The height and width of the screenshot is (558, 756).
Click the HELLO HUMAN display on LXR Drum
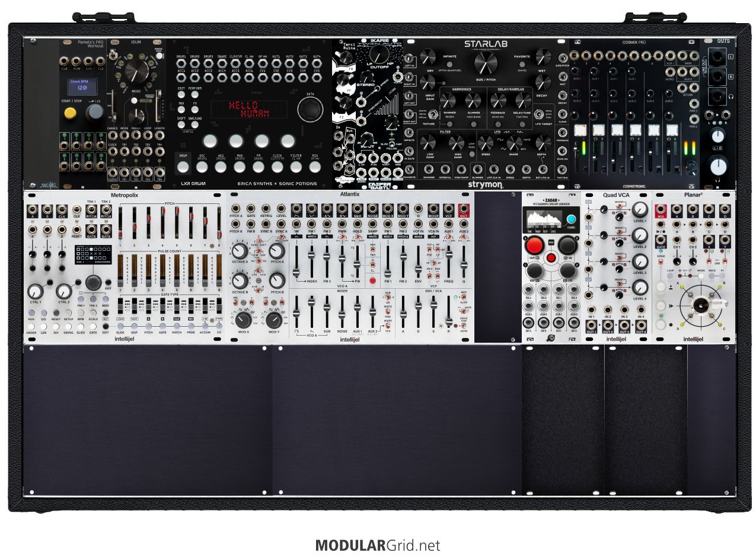click(x=250, y=110)
